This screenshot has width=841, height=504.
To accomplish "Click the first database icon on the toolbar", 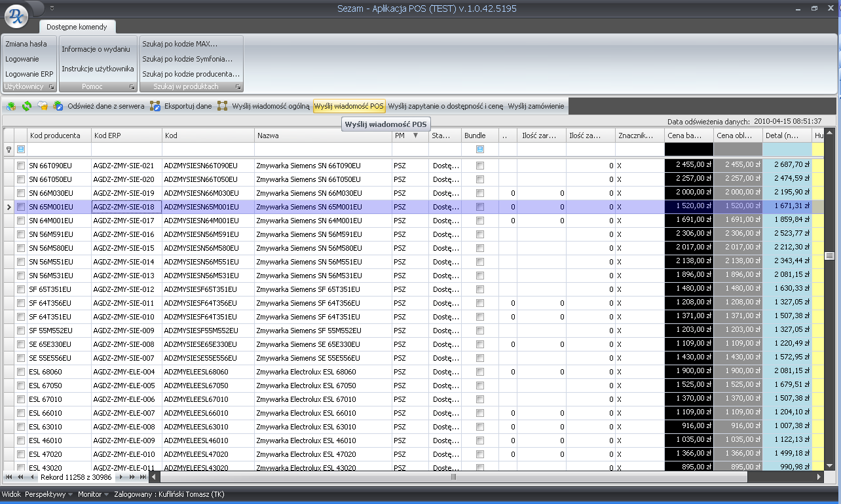I will coord(12,106).
